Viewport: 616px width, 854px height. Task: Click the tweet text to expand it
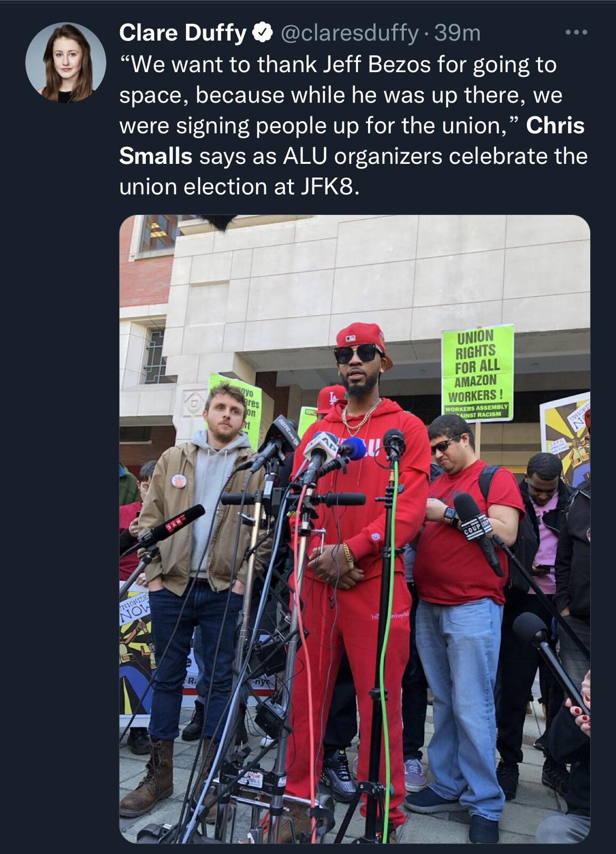[353, 125]
